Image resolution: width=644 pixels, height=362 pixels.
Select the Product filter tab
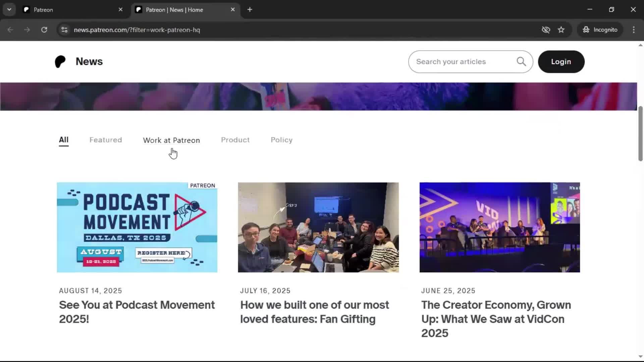click(x=235, y=140)
